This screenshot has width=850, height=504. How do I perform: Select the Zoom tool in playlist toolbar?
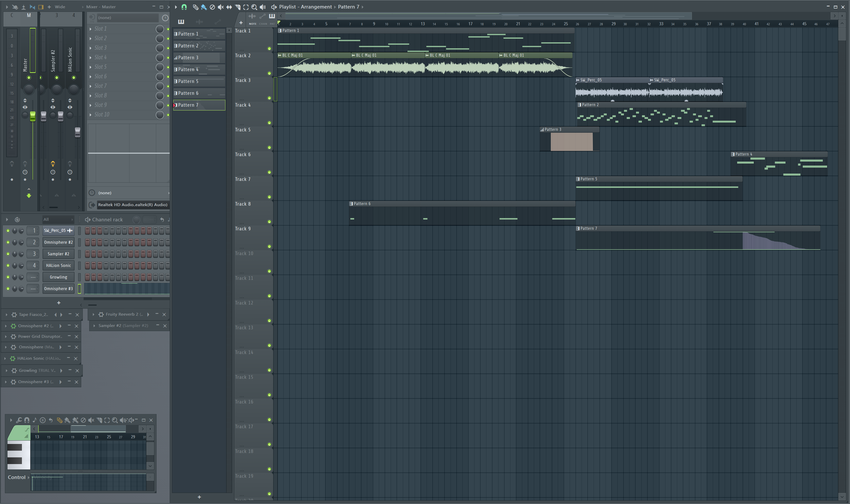click(254, 7)
